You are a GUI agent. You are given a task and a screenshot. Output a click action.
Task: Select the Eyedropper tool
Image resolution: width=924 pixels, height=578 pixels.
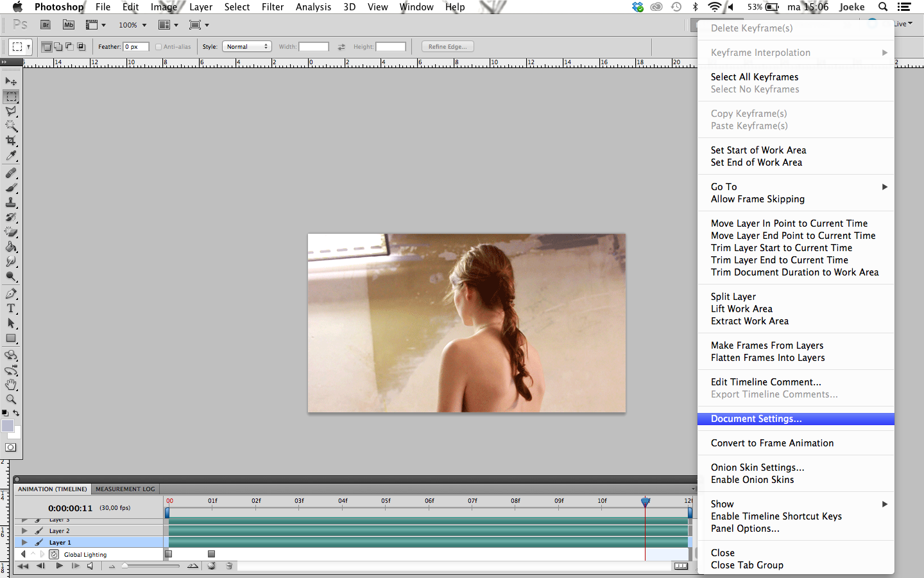click(11, 156)
